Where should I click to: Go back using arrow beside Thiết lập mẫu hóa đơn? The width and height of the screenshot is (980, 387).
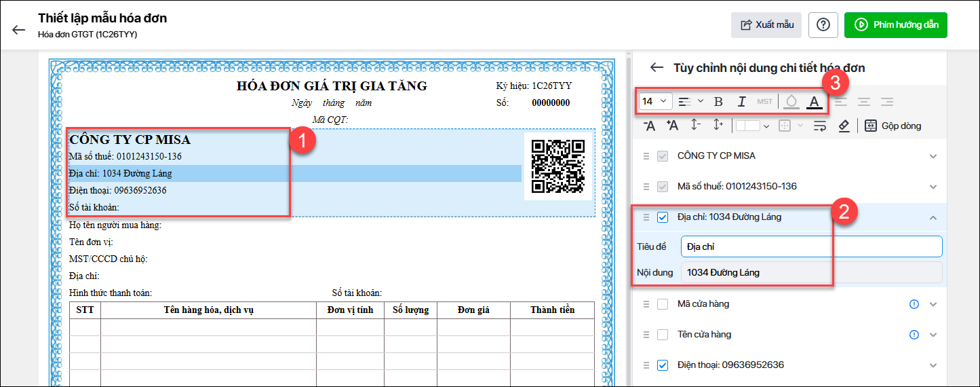point(19,30)
